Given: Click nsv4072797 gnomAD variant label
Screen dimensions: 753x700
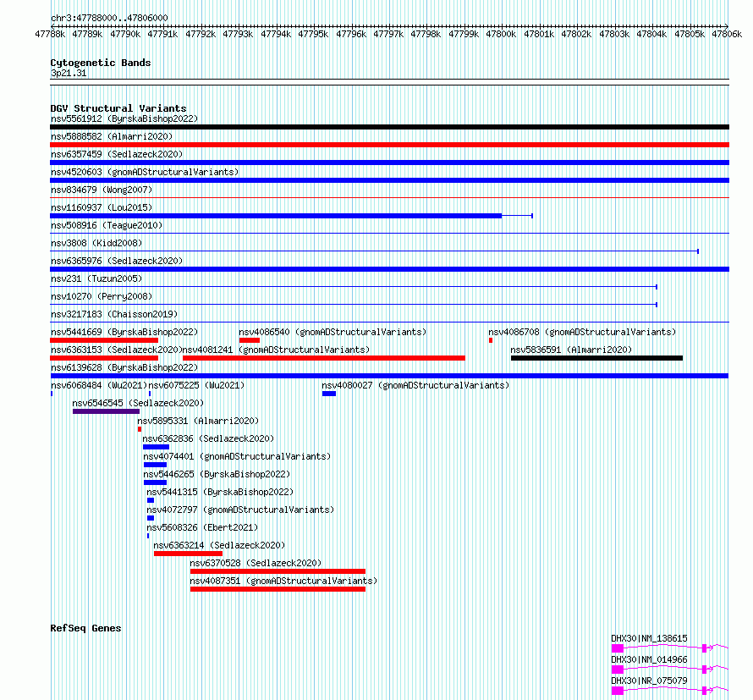Looking at the screenshot, I should [x=240, y=510].
